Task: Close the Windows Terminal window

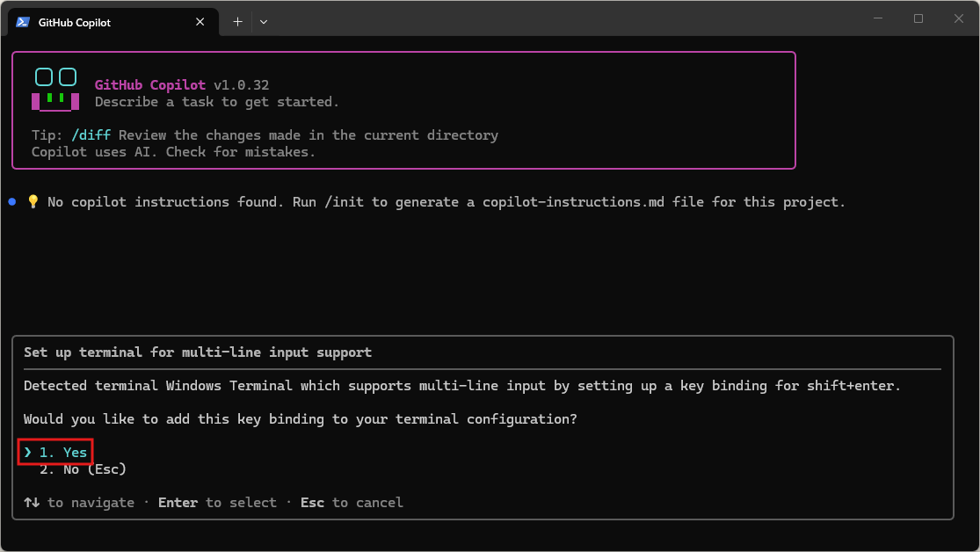Action: (x=959, y=18)
